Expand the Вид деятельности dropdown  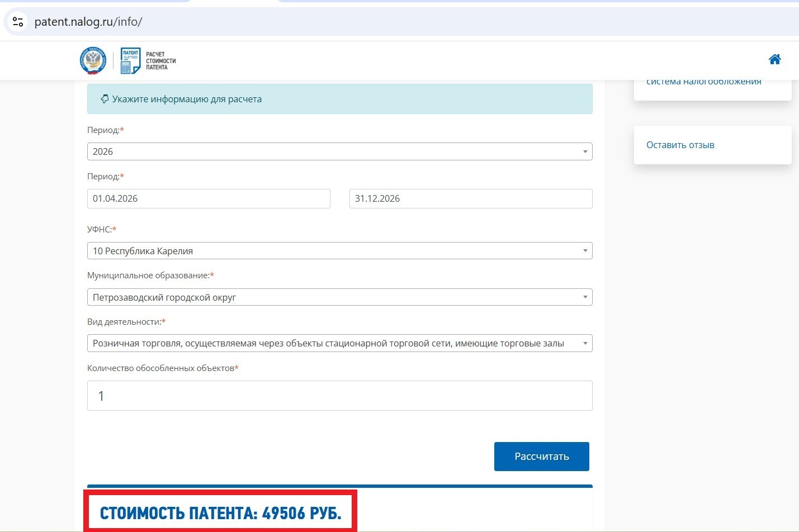pyautogui.click(x=339, y=343)
